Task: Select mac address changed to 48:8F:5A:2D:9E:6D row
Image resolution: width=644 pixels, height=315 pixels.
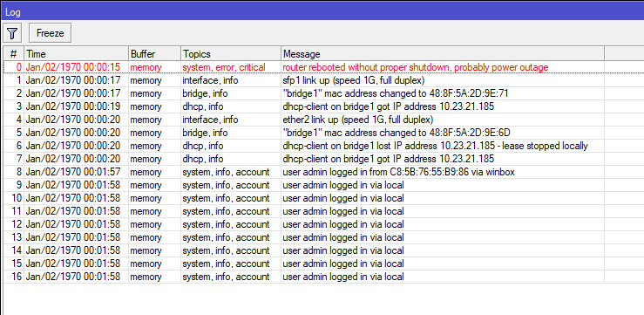Action: point(397,133)
